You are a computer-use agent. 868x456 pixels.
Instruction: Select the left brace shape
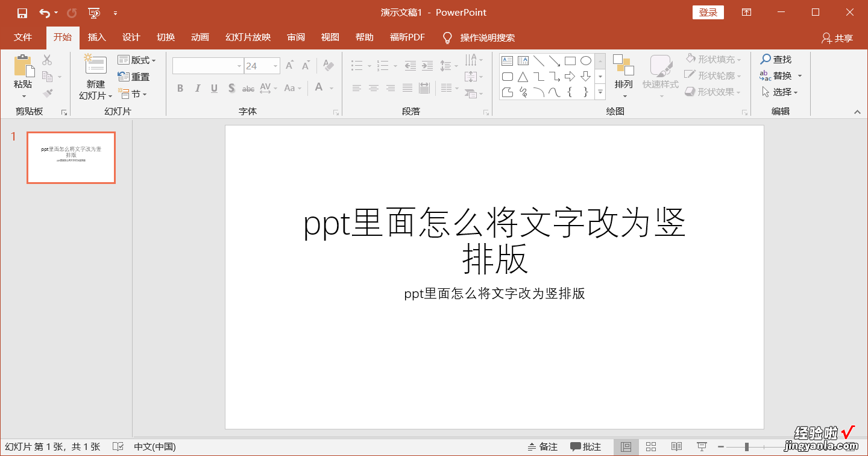click(x=570, y=92)
